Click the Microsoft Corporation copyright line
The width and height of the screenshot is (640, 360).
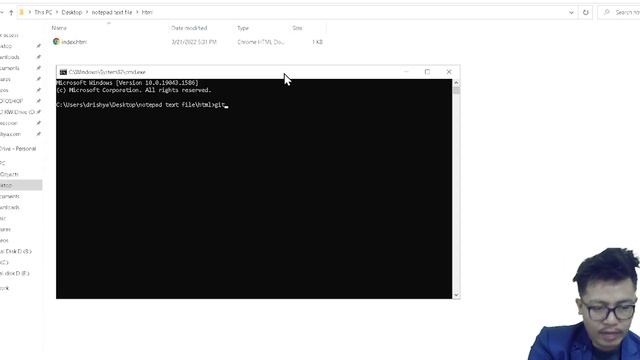point(134,90)
